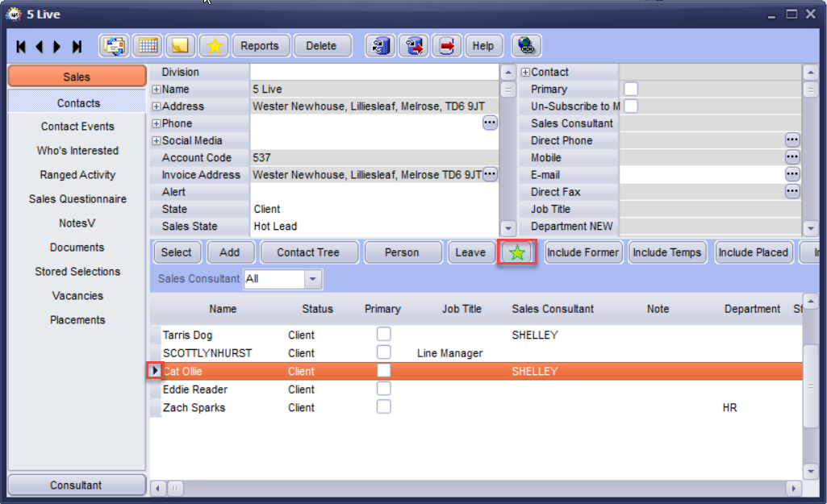Image resolution: width=827 pixels, height=504 pixels.
Task: Switch to the Vacancies section
Action: 77,296
